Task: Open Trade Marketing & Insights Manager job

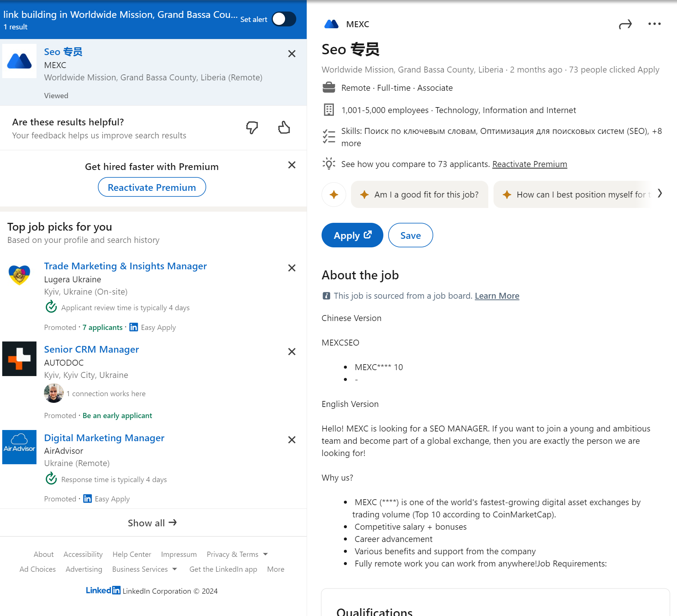Action: [x=125, y=266]
